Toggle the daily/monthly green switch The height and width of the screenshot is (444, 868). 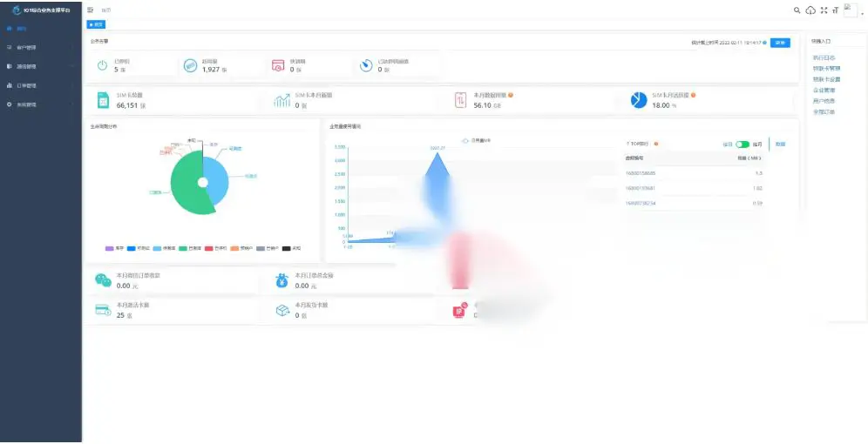coord(743,145)
